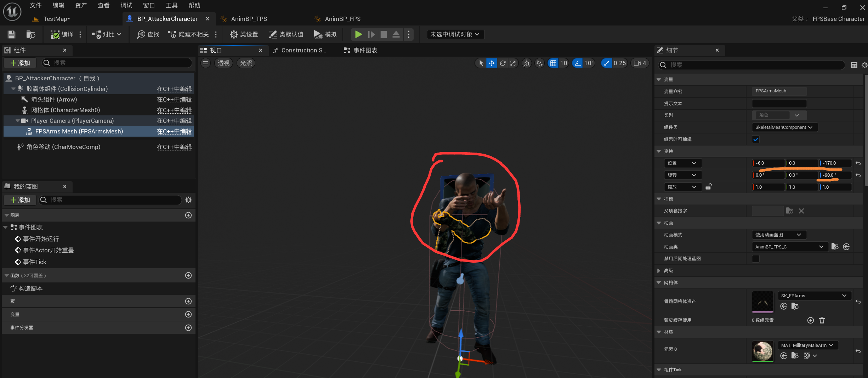Open AnimBP_FPS_C animation class dropdown

(790, 247)
